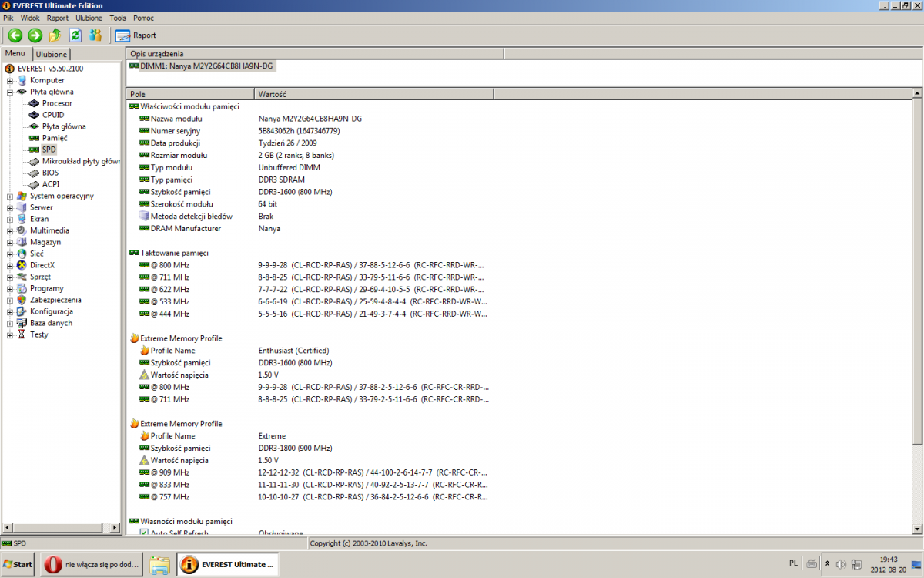Image resolution: width=924 pixels, height=578 pixels.
Task: Select EVEREST v5.50.2100 root item
Action: tap(50, 69)
